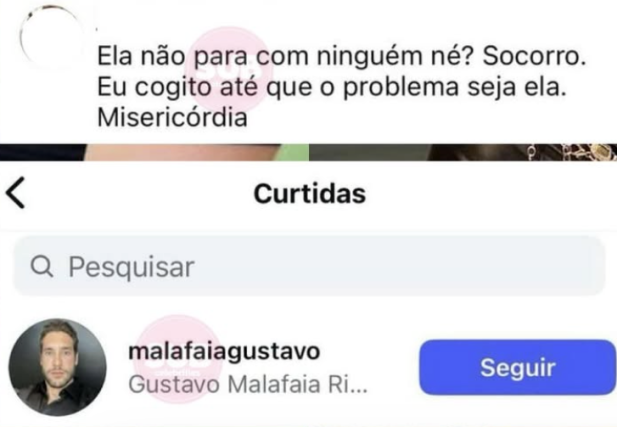Click empty space right of the Curtidas title
The image size is (617, 427).
click(492, 194)
